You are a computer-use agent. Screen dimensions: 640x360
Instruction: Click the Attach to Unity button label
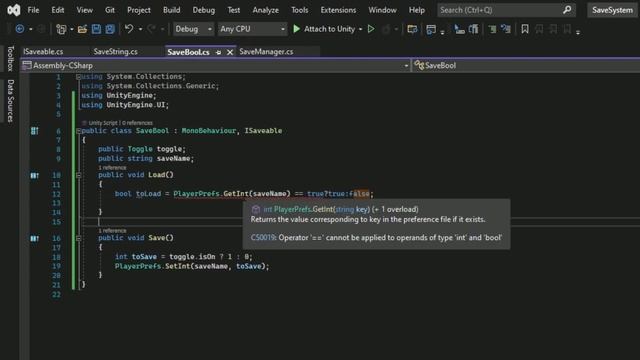coord(329,29)
